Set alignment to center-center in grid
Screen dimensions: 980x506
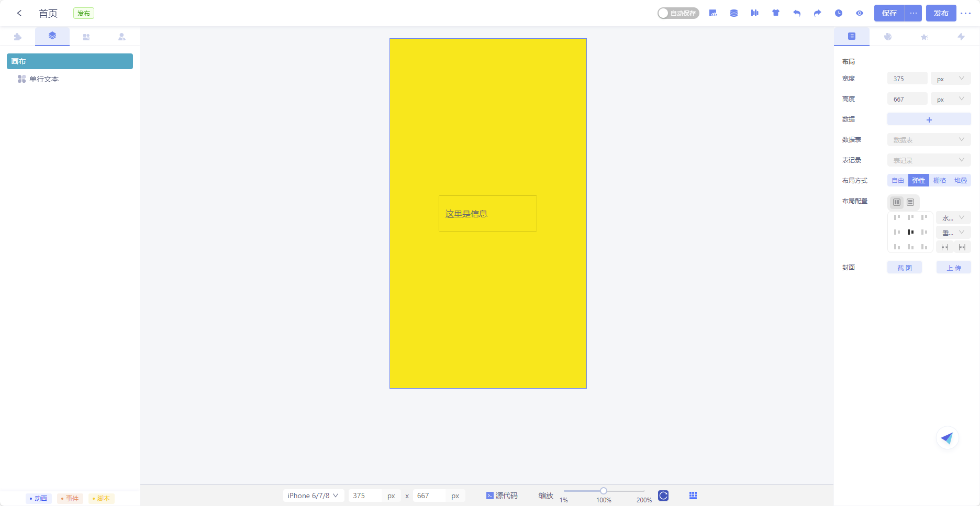point(910,232)
